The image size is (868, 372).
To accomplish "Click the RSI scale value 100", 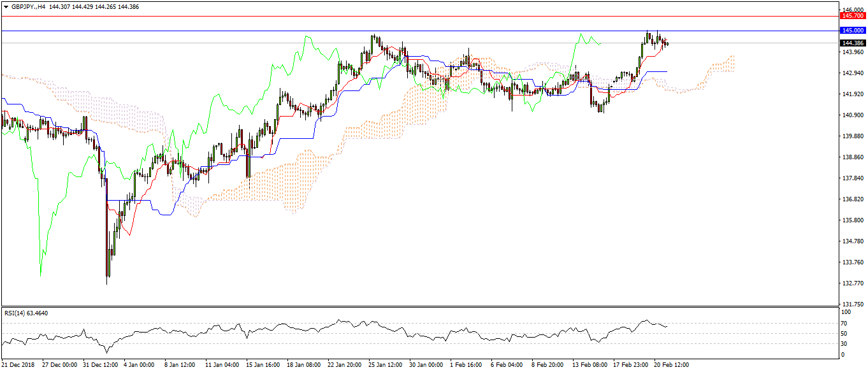I will click(846, 313).
